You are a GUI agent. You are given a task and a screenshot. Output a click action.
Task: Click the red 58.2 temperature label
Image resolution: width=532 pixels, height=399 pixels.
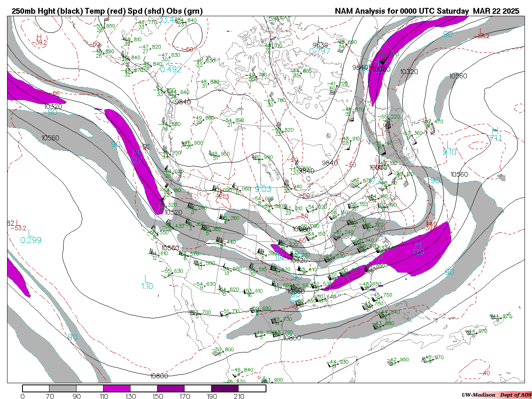(483, 36)
